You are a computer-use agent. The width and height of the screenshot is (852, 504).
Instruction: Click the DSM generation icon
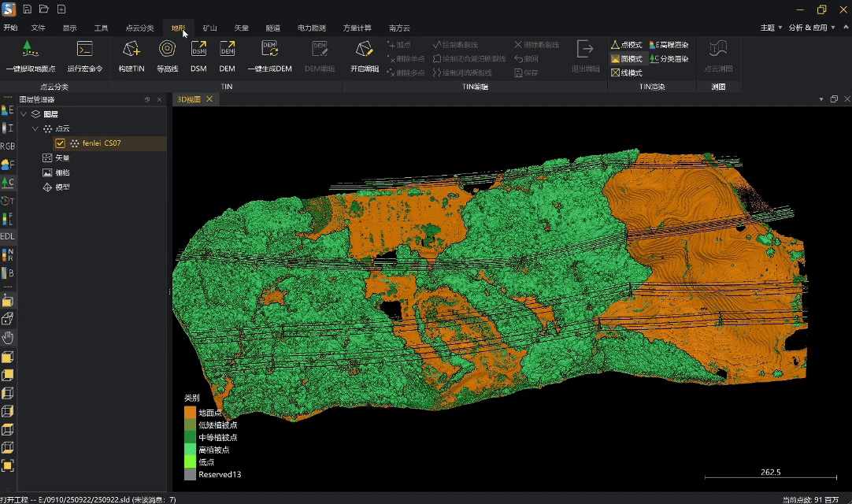(x=198, y=50)
